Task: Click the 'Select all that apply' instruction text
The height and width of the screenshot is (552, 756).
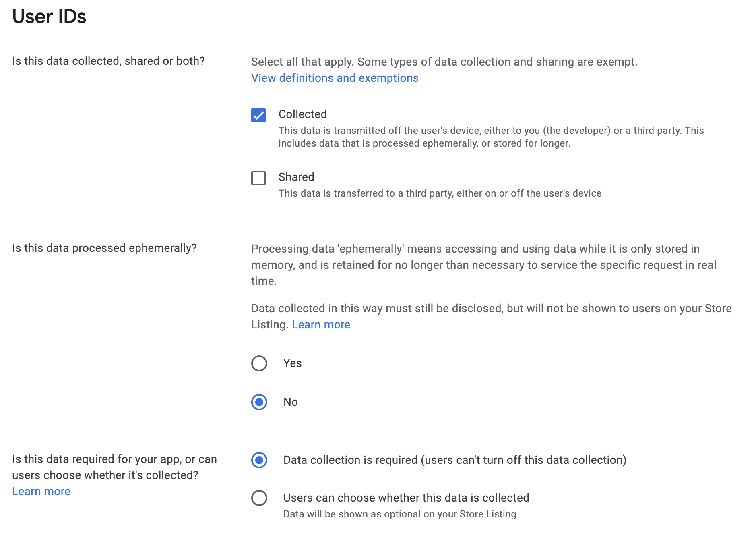Action: pos(444,62)
